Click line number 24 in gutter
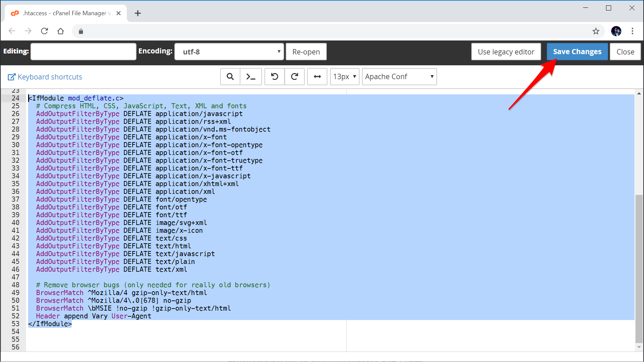This screenshot has height=362, width=644. click(x=16, y=98)
